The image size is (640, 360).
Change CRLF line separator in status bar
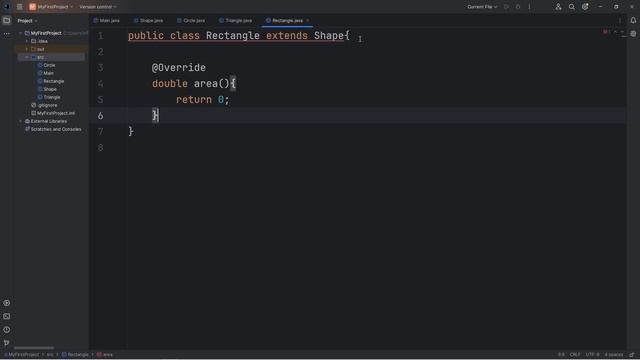coord(575,355)
